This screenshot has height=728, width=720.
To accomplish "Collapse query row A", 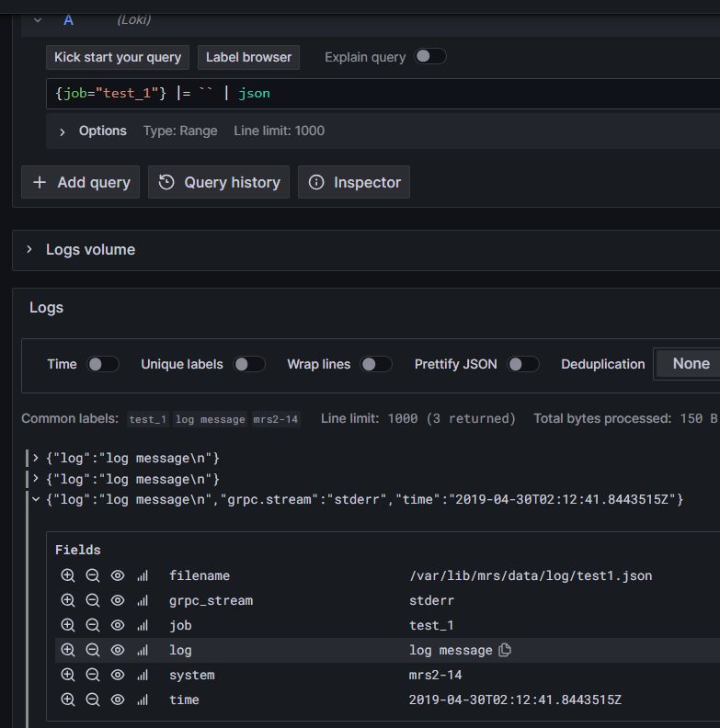I will (38, 20).
